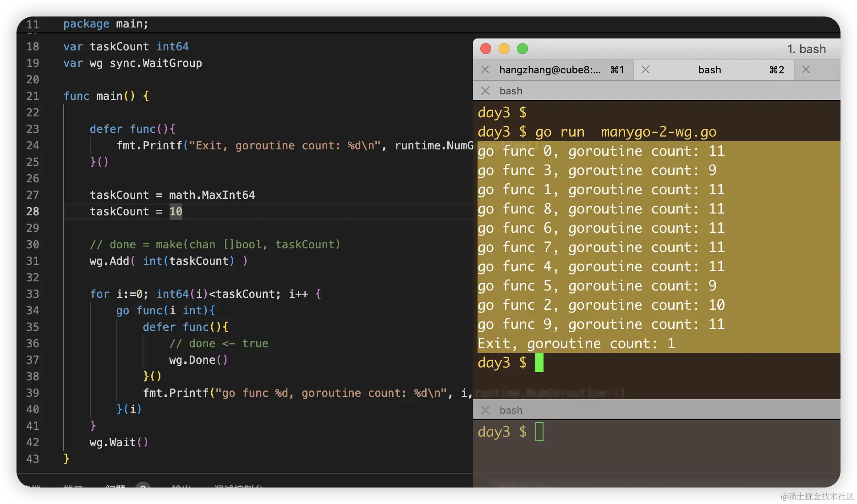Screen dimensions: 857x504
Task: Switch to the hangzhang@cube8 terminal tab
Action: (x=554, y=70)
